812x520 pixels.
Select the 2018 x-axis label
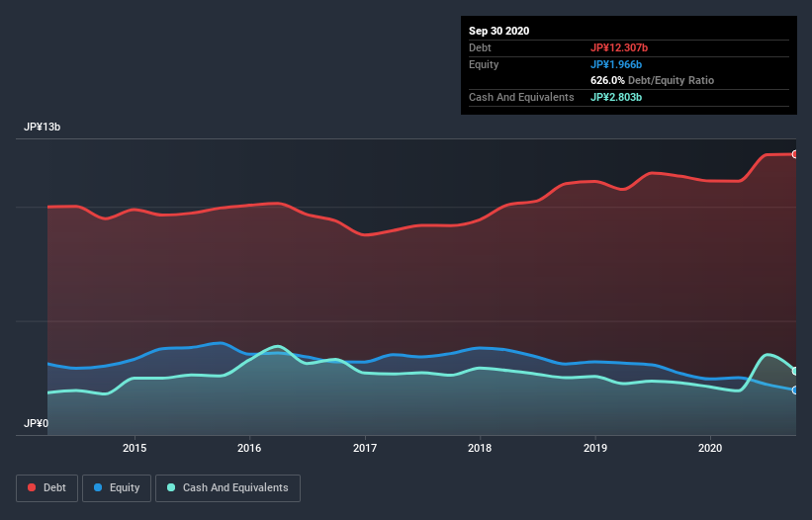pyautogui.click(x=480, y=448)
